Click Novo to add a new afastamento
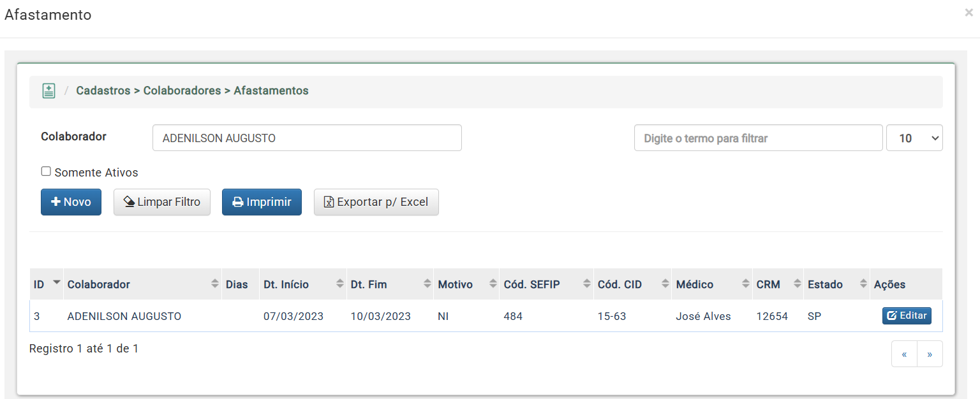The image size is (980, 399). pos(71,202)
